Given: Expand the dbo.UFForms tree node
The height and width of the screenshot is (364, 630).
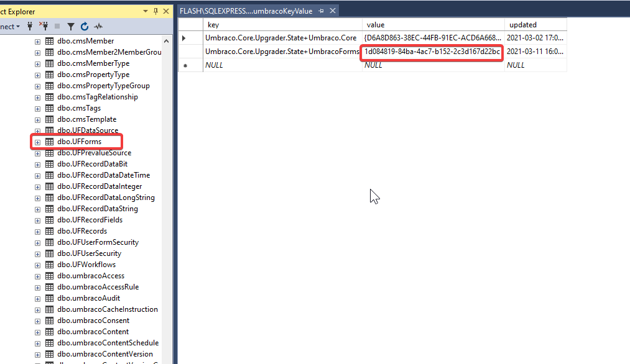Looking at the screenshot, I should click(x=37, y=141).
